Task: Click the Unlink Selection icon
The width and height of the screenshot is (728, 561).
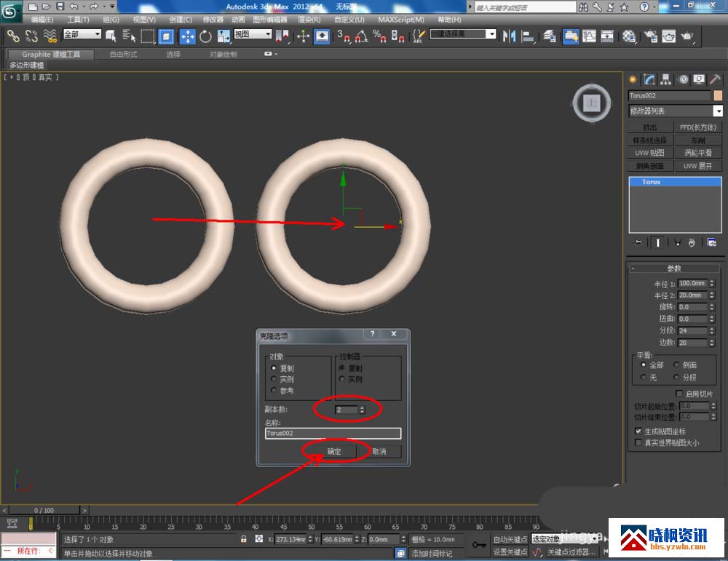Action: pyautogui.click(x=31, y=36)
